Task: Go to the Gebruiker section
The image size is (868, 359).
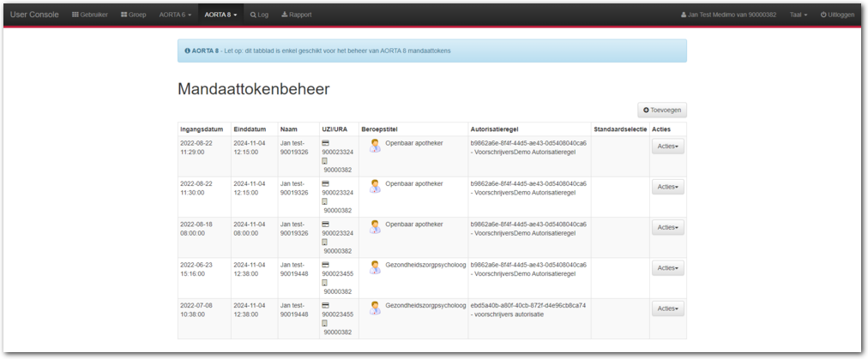Action: [x=91, y=15]
